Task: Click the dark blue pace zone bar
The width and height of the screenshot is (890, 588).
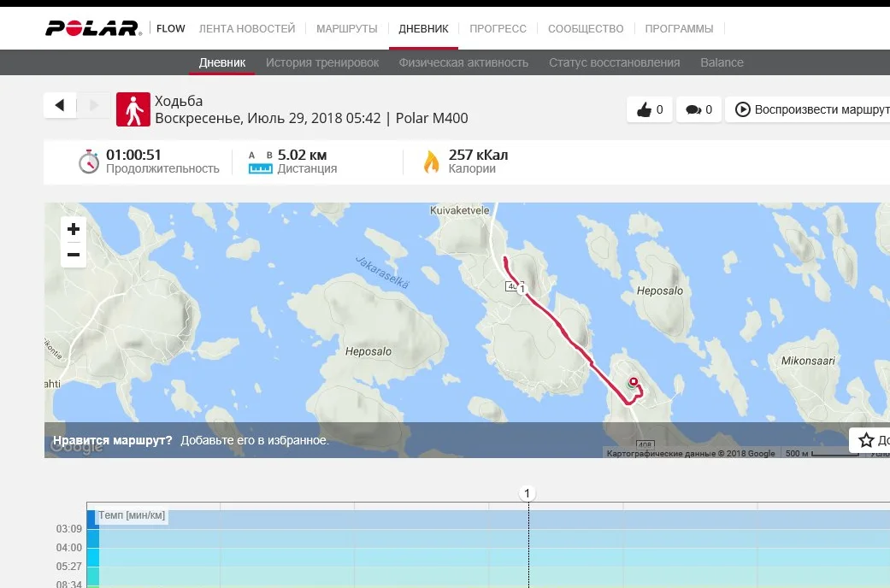Action: [x=92, y=520]
